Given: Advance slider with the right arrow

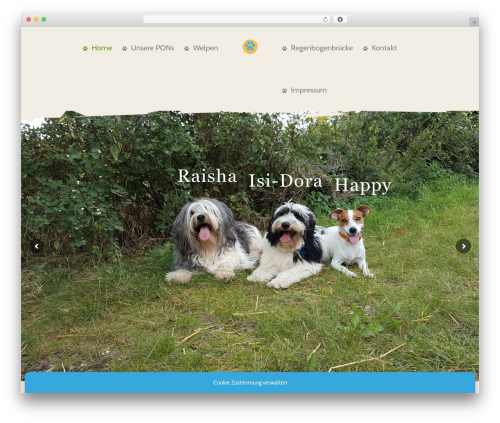Looking at the screenshot, I should [463, 246].
